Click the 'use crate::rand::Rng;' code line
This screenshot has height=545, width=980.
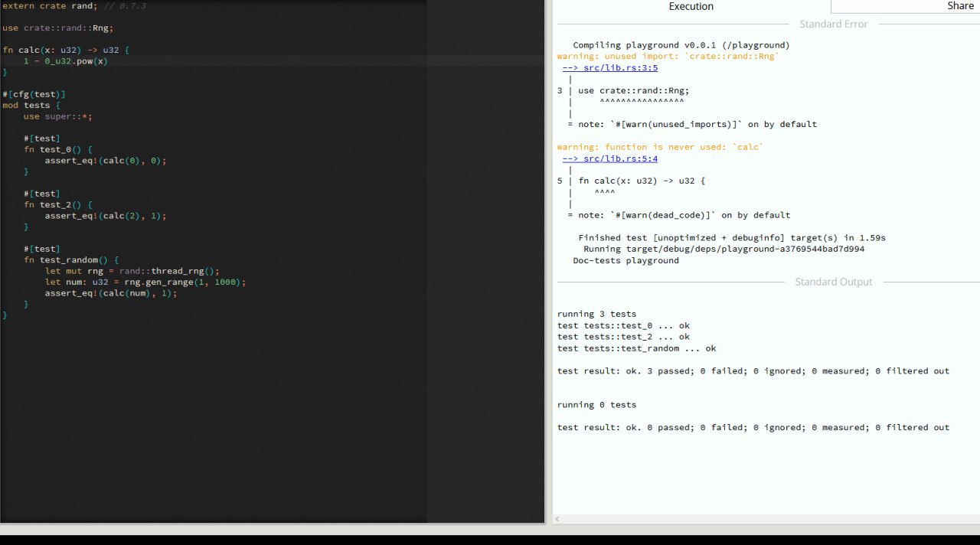58,28
